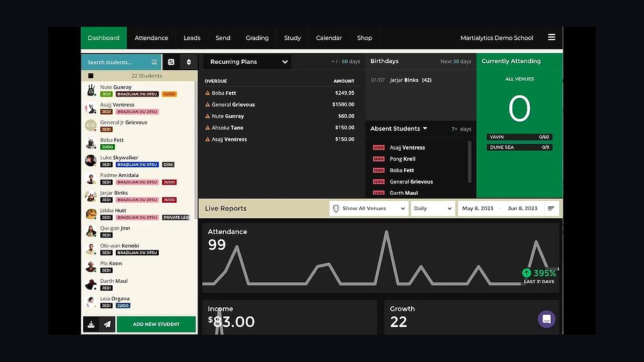Click Martialytics Demo School name
The height and width of the screenshot is (362, 644).
pos(496,38)
